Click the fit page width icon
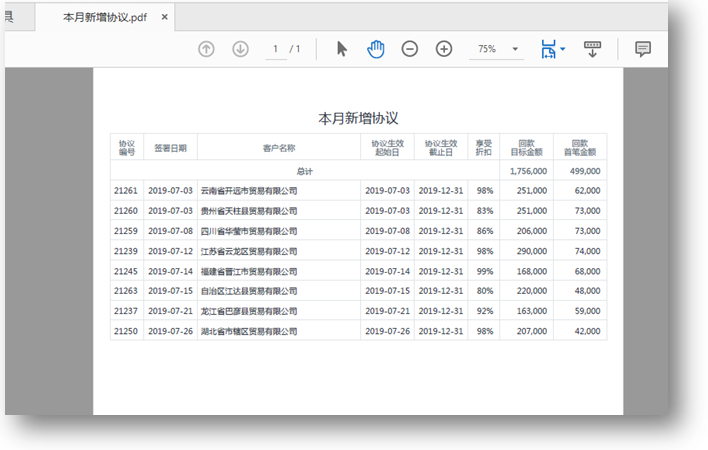The width and height of the screenshot is (708, 450). 547,49
